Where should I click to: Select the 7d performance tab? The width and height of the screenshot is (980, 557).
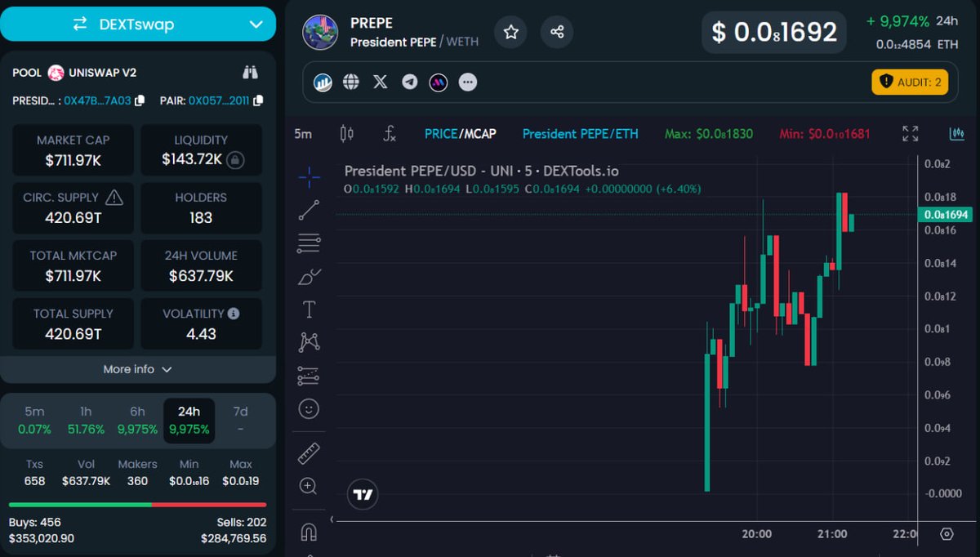point(240,421)
